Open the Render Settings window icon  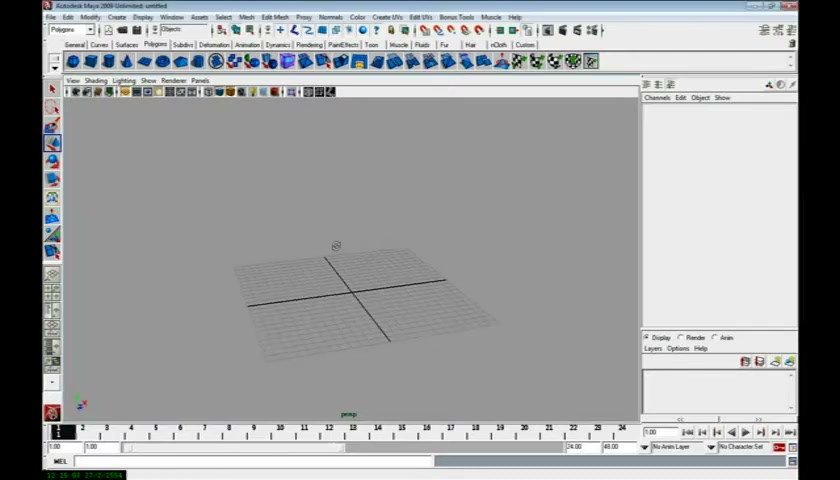(x=592, y=30)
